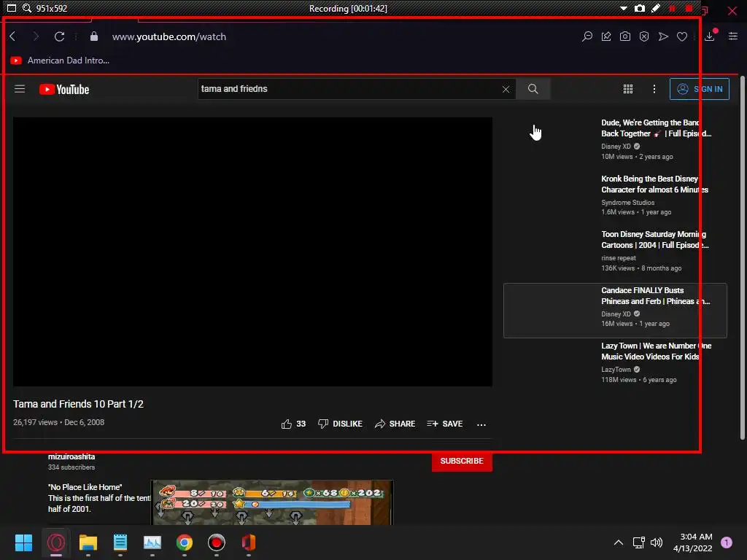Click Syndrome Studios channel name
Viewport: 747px width, 560px height.
click(628, 203)
